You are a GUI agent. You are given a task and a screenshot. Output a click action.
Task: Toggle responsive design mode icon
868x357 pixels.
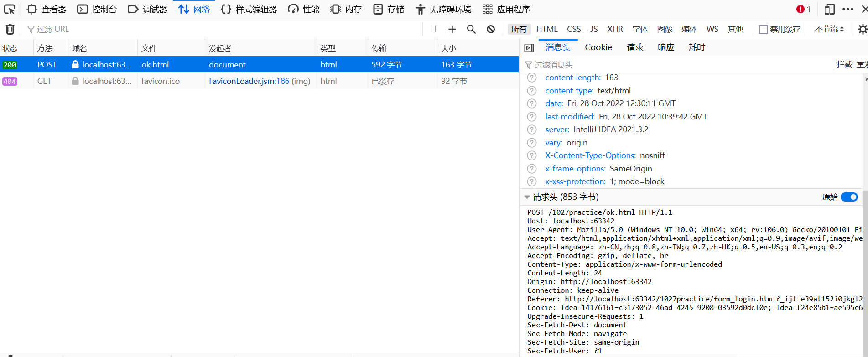(x=829, y=9)
